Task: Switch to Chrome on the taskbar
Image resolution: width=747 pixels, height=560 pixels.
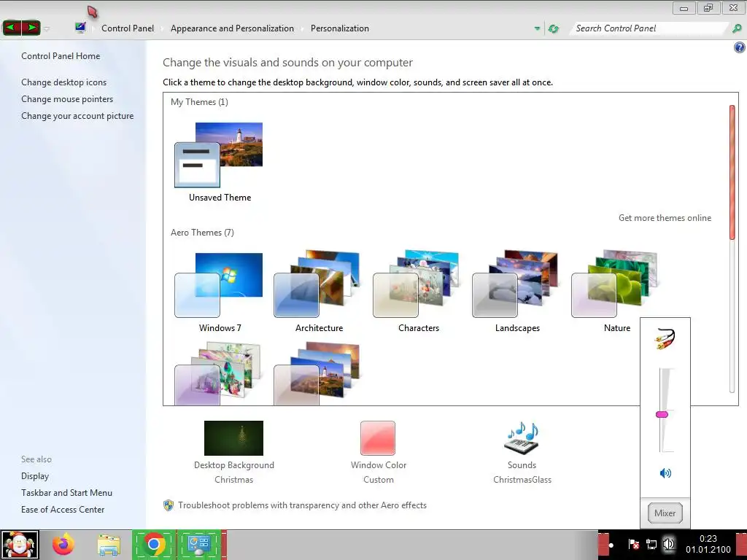Action: [154, 545]
